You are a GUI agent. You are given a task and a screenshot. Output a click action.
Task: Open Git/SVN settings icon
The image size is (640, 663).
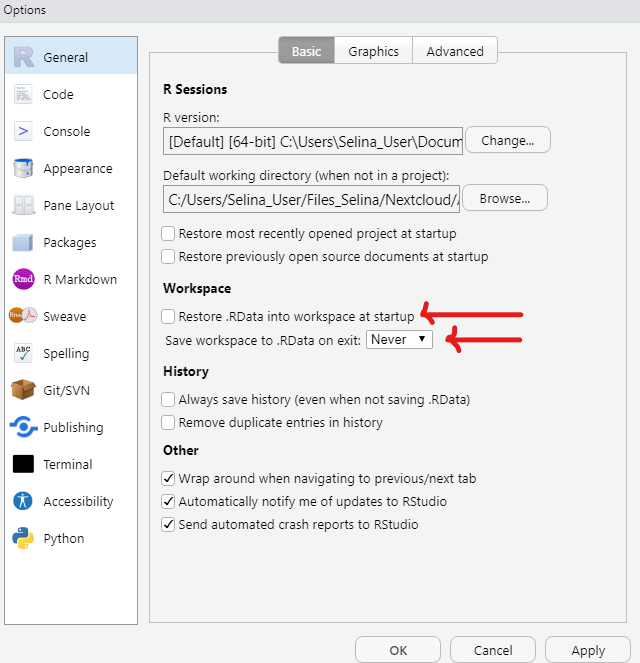[x=24, y=391]
